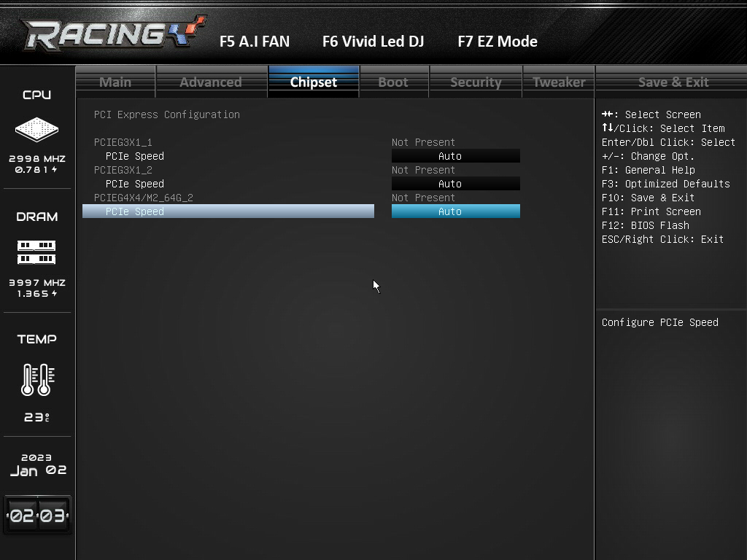Switch to the Main tab

tap(115, 82)
